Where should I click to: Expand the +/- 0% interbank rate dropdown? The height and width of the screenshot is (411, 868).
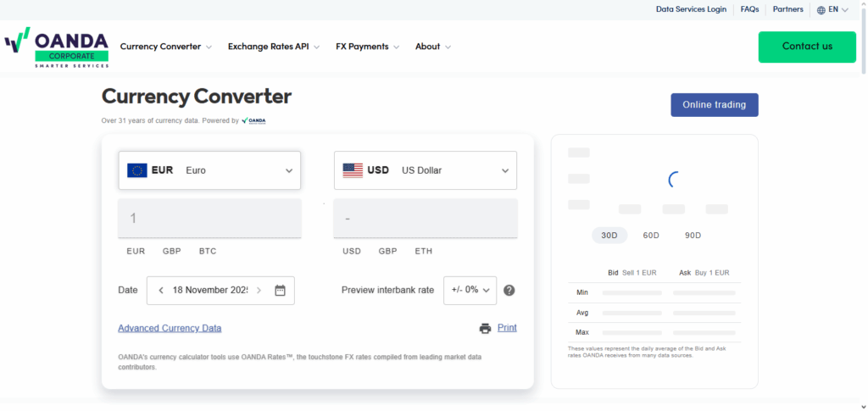pyautogui.click(x=470, y=290)
